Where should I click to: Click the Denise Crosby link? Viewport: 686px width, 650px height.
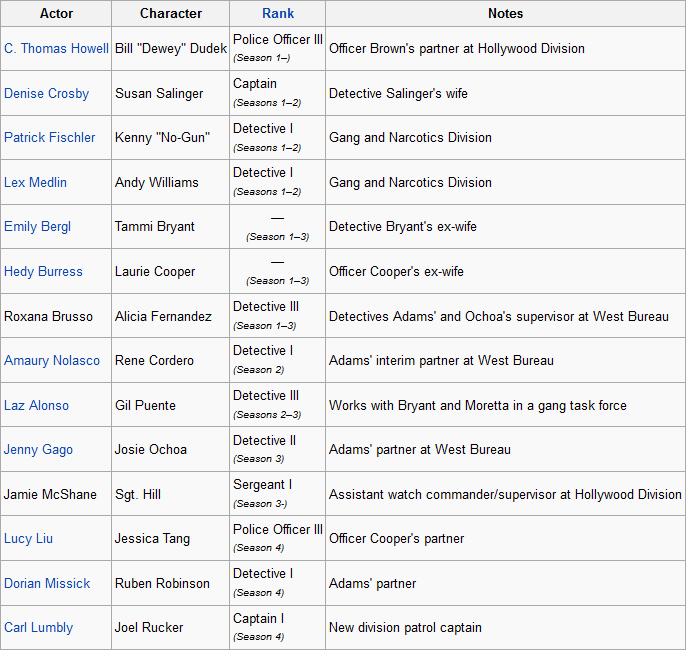coord(46,93)
